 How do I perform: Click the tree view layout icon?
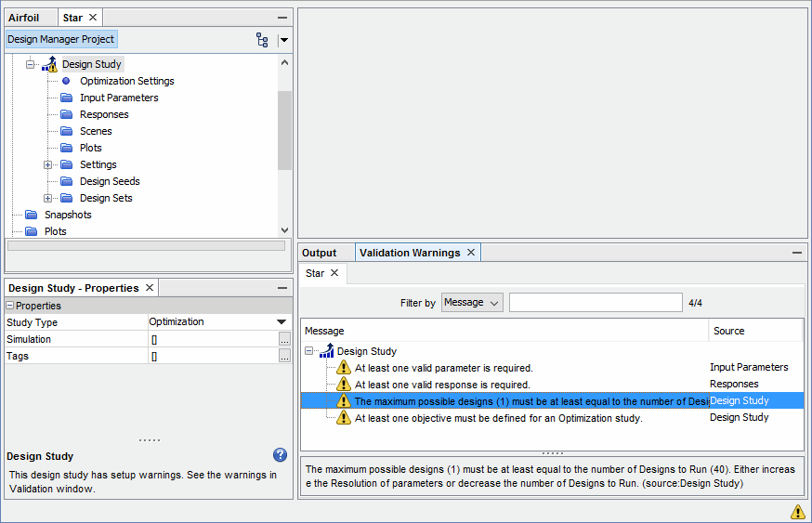(262, 40)
